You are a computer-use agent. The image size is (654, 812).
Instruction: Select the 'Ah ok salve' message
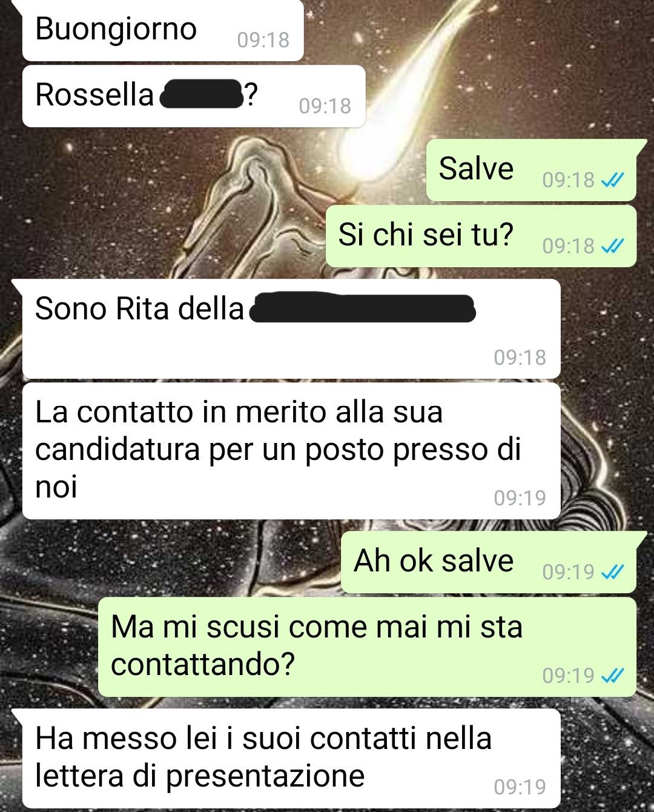click(489, 562)
